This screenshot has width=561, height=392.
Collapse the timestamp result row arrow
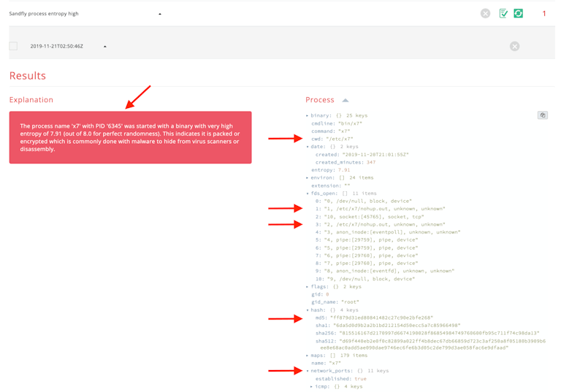(105, 47)
